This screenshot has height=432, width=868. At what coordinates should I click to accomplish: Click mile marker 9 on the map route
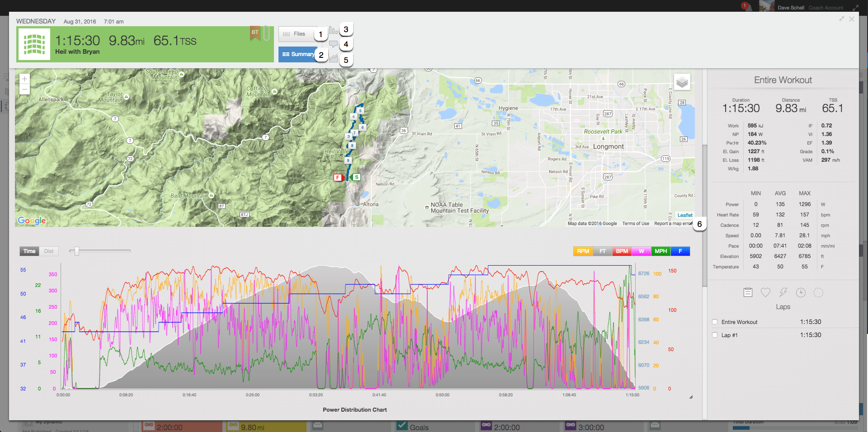[348, 160]
